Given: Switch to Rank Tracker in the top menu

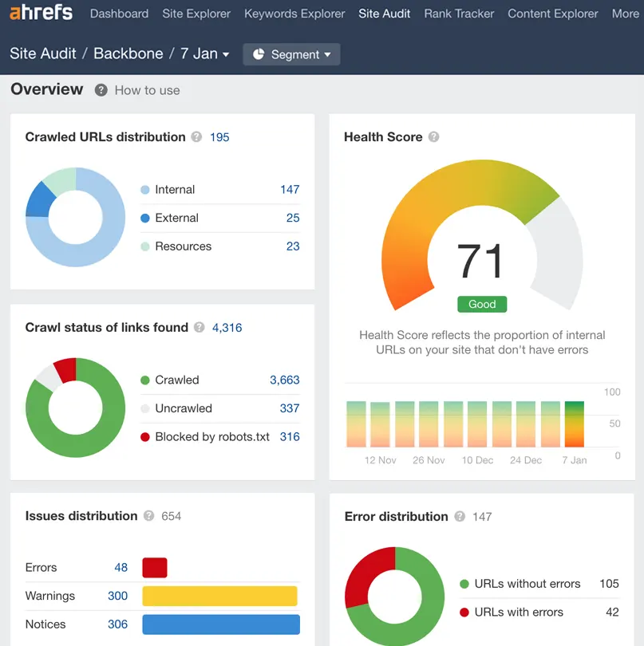Looking at the screenshot, I should point(459,14).
